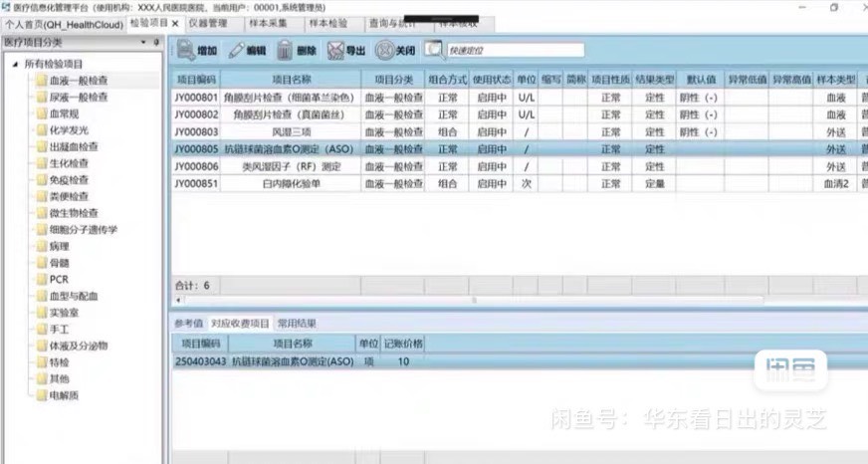The height and width of the screenshot is (464, 868).
Task: Select the 特检 folder
Action: pyautogui.click(x=53, y=363)
